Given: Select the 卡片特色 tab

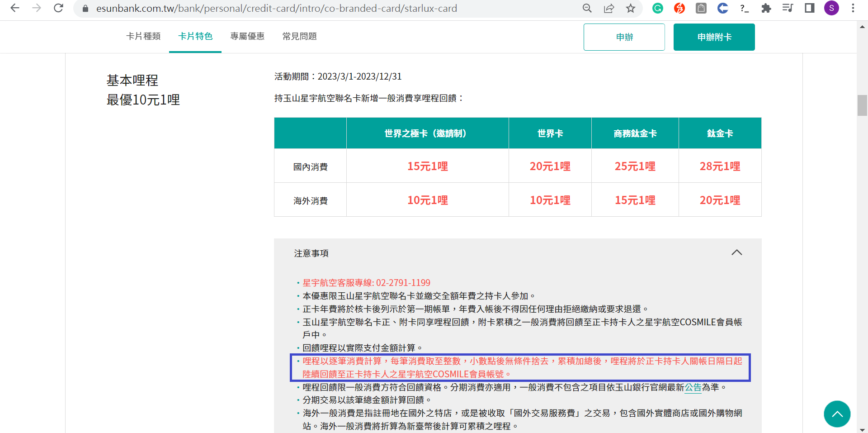Looking at the screenshot, I should coord(195,36).
